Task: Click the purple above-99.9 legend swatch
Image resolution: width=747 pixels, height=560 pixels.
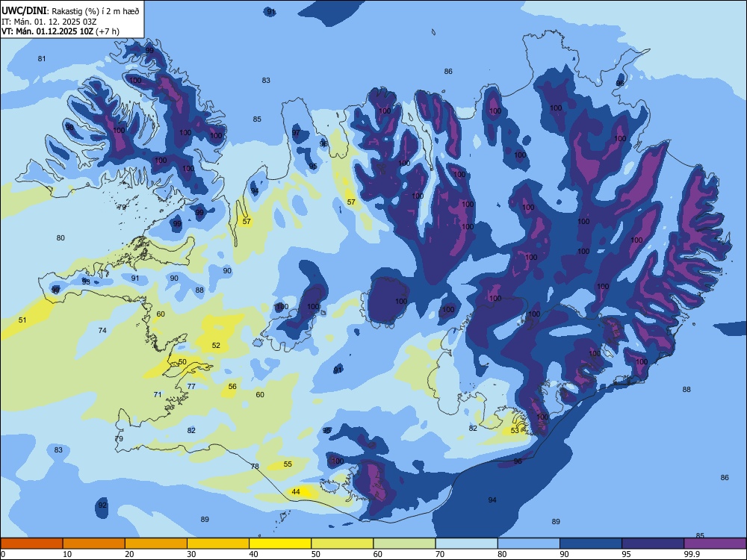Action: pyautogui.click(x=715, y=544)
